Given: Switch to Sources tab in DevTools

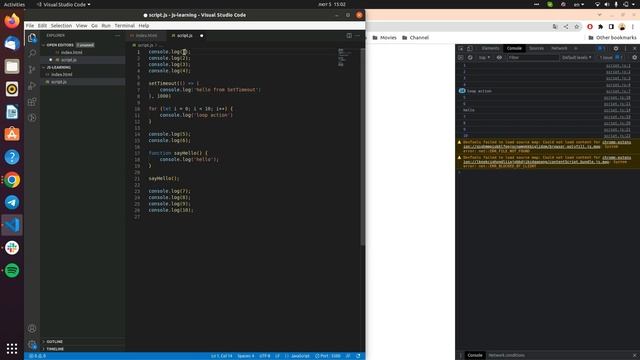Looking at the screenshot, I should [536, 48].
